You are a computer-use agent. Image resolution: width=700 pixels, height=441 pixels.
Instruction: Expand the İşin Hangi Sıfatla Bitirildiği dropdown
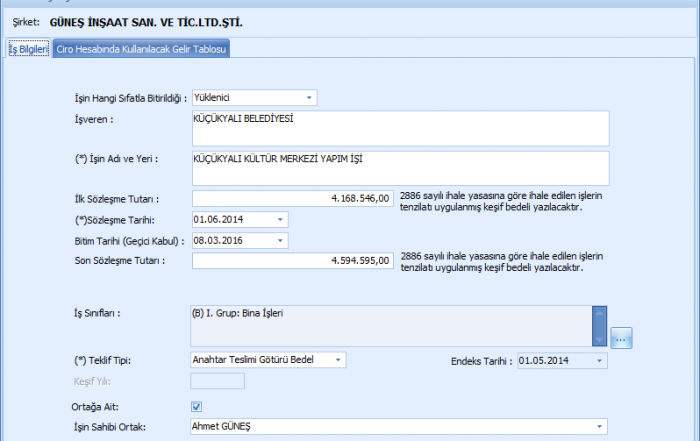310,98
